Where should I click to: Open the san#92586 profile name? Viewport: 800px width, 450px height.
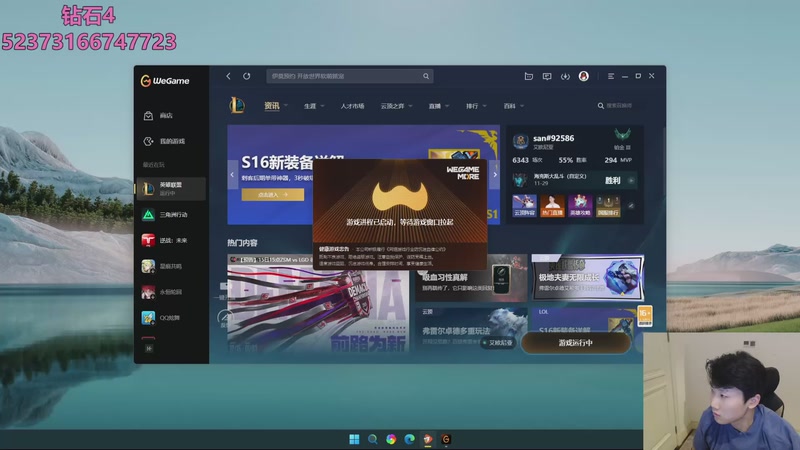click(554, 138)
